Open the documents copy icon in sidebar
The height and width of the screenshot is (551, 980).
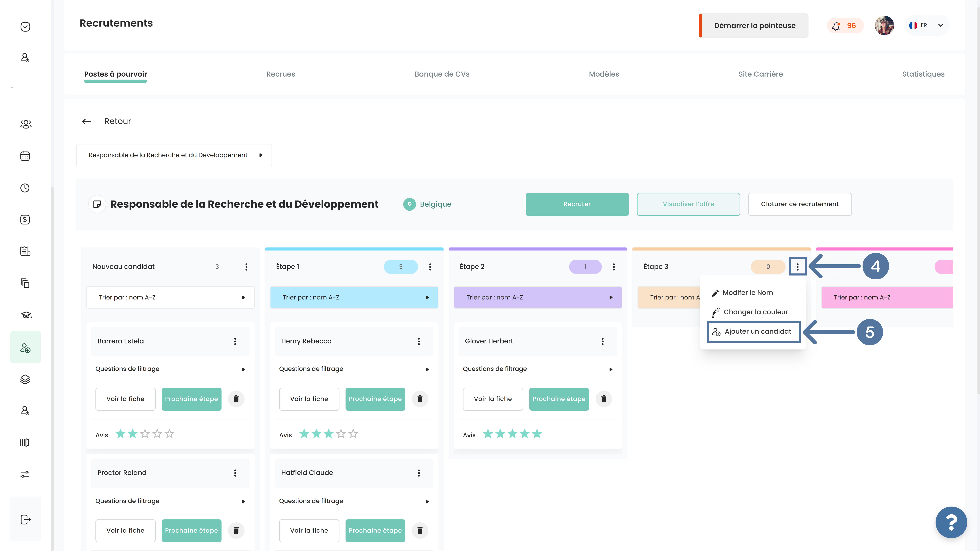coord(25,283)
